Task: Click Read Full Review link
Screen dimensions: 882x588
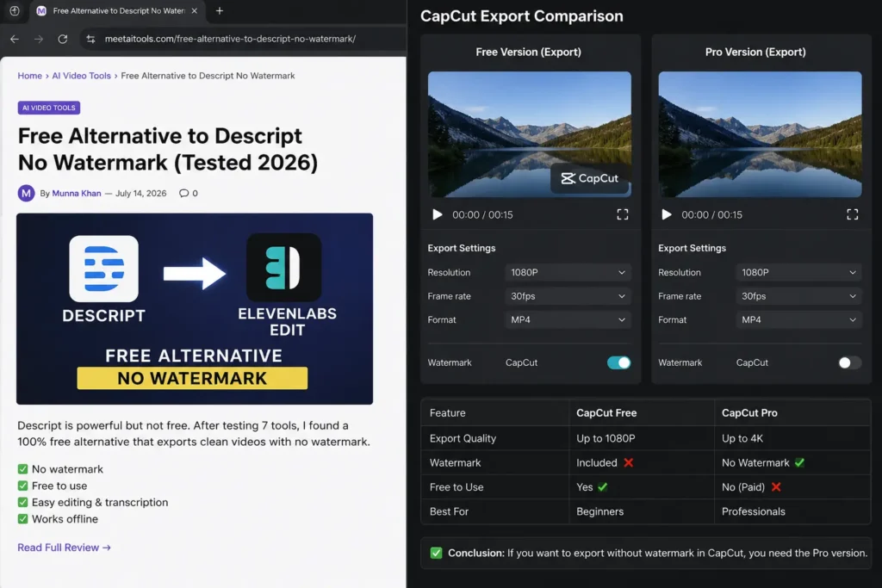Action: (64, 548)
